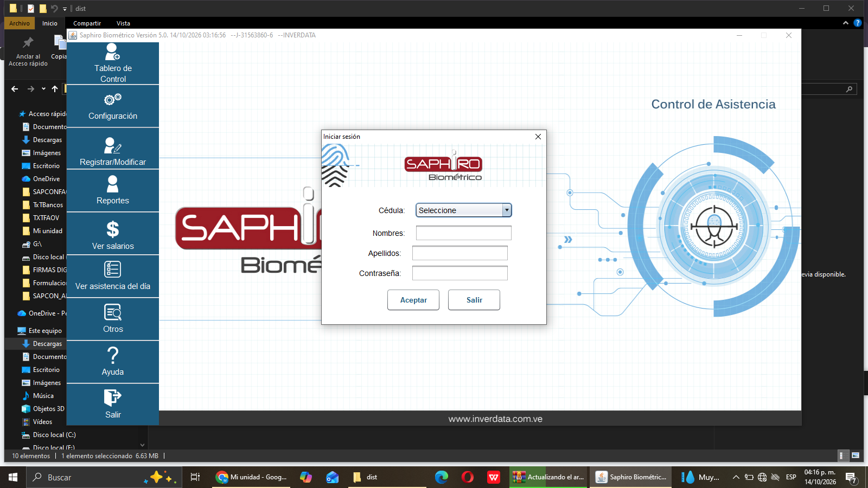Open the Configuración gears icon

113,99
